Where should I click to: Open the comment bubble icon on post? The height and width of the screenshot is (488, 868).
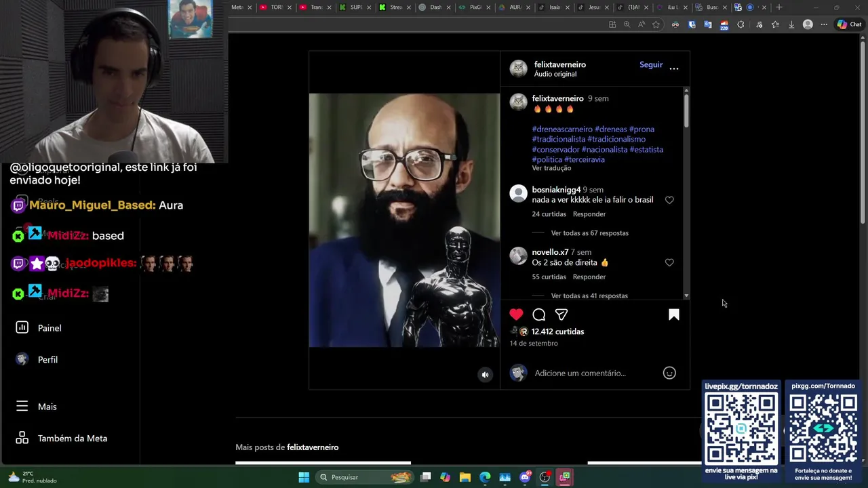[x=539, y=314]
